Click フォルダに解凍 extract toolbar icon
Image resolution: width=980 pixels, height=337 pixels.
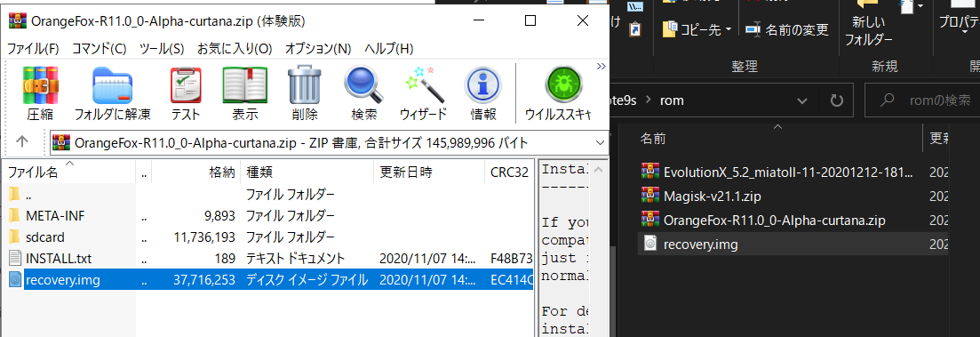tap(113, 92)
